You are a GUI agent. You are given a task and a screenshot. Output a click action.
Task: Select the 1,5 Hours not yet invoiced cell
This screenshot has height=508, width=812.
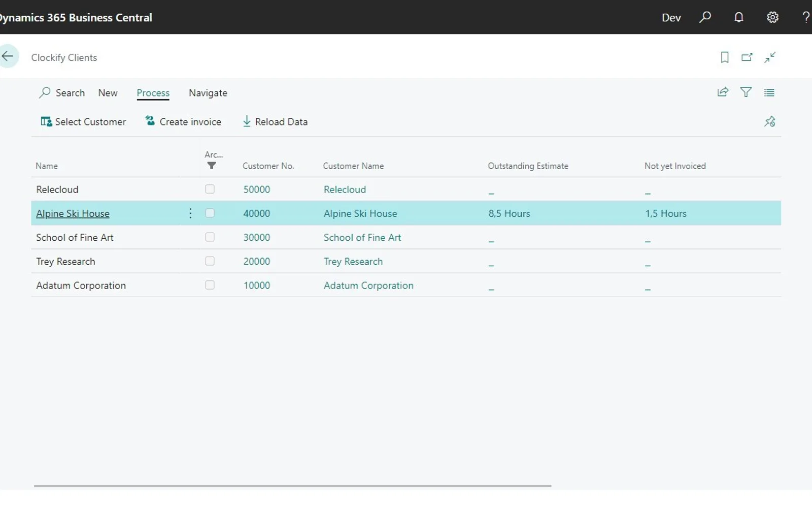pyautogui.click(x=666, y=214)
